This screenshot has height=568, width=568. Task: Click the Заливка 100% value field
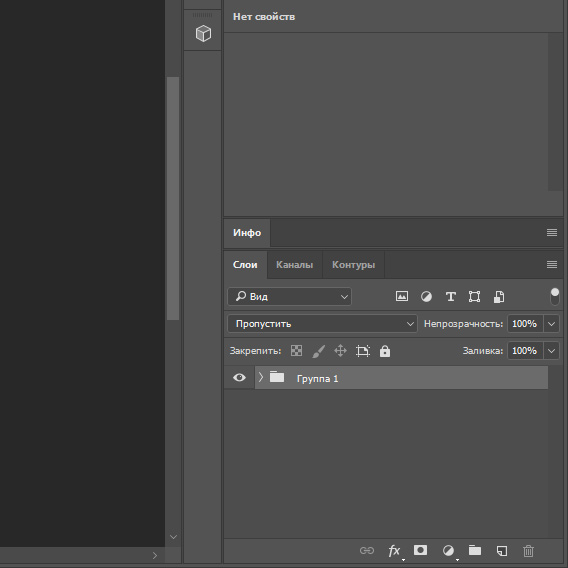525,351
